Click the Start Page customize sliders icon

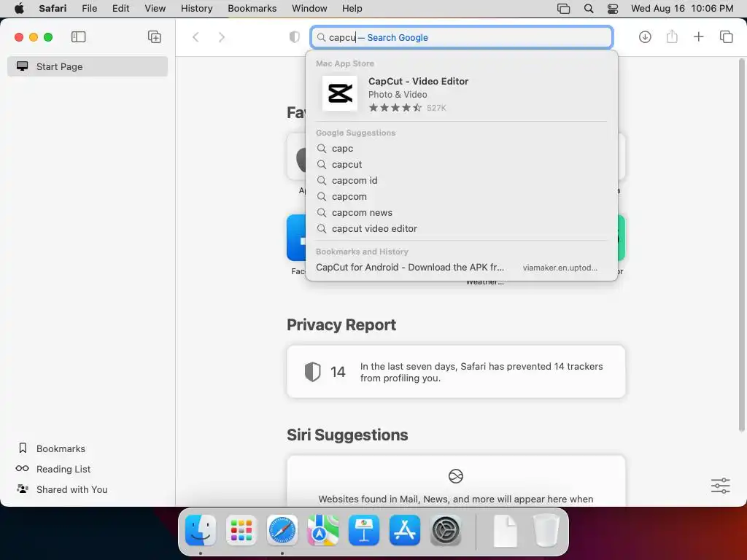point(720,486)
